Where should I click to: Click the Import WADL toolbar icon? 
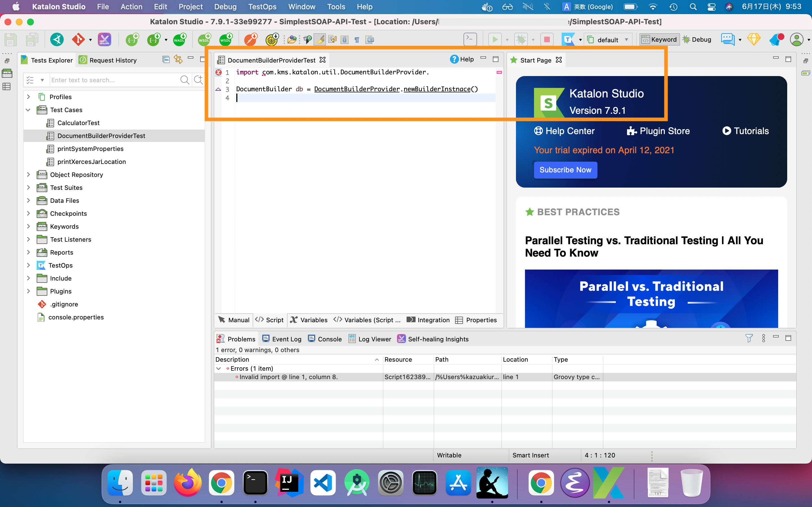point(179,39)
